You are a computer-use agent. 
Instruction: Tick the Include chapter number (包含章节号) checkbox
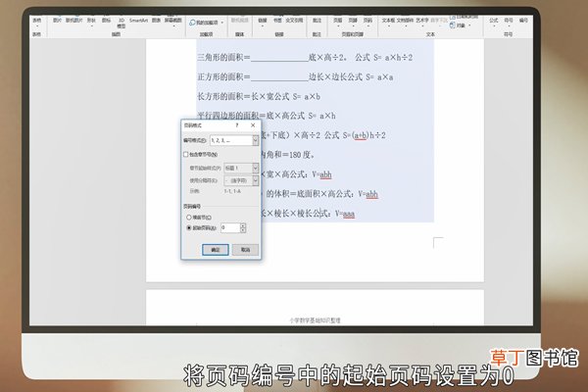[x=185, y=154]
